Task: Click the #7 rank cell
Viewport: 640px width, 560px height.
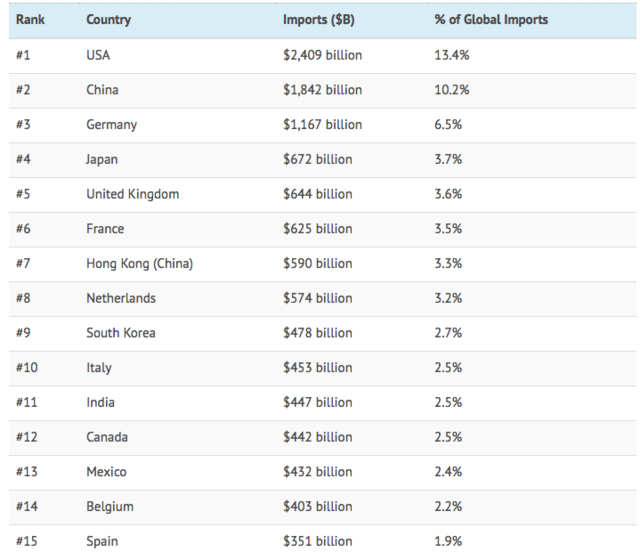Action: tap(23, 263)
